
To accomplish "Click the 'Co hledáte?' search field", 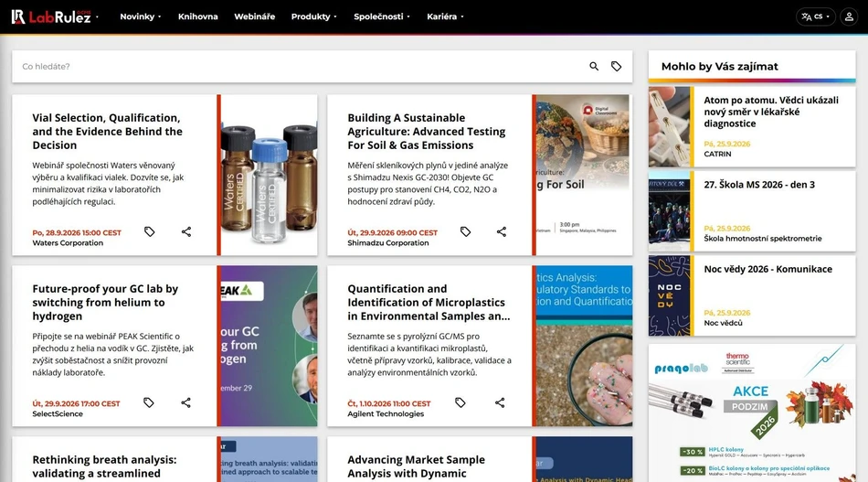I will (x=299, y=67).
